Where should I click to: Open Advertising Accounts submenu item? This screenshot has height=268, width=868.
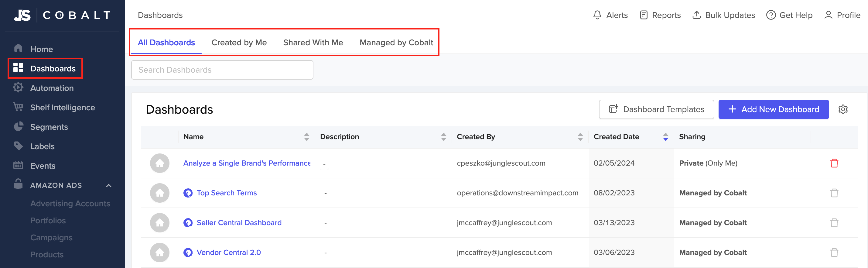tap(70, 204)
